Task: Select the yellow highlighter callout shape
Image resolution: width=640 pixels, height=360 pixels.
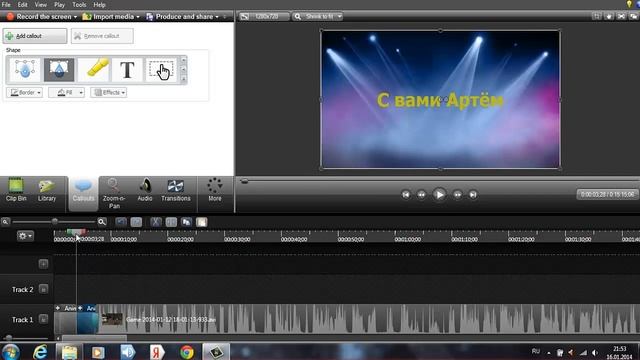Action: pos(93,69)
